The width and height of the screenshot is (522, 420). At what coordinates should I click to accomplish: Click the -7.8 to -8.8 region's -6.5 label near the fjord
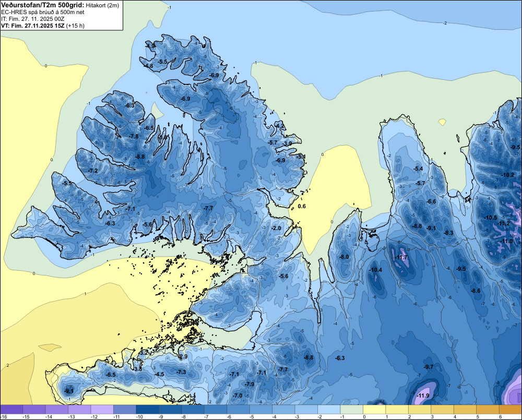(x=149, y=128)
